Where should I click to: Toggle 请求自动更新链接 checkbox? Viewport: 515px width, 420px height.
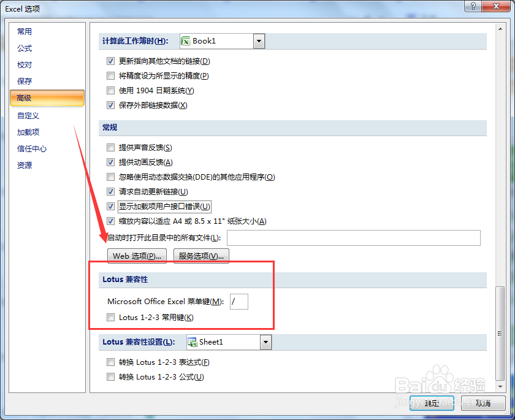tap(110, 191)
